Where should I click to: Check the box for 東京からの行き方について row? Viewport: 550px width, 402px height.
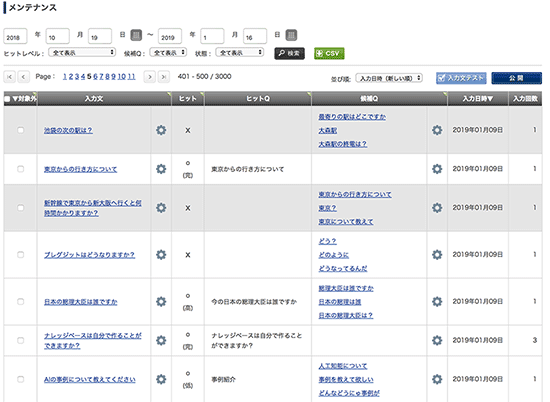(x=21, y=169)
